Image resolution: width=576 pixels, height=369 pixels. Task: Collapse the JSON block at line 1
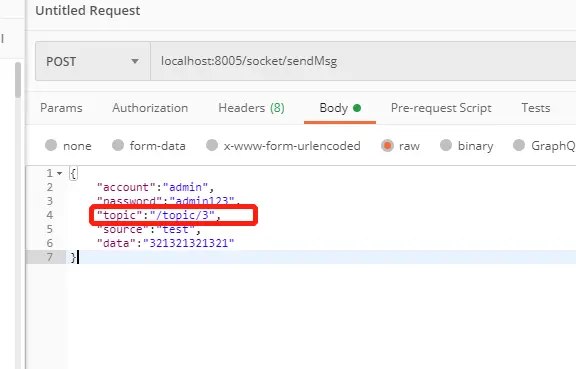pos(60,173)
